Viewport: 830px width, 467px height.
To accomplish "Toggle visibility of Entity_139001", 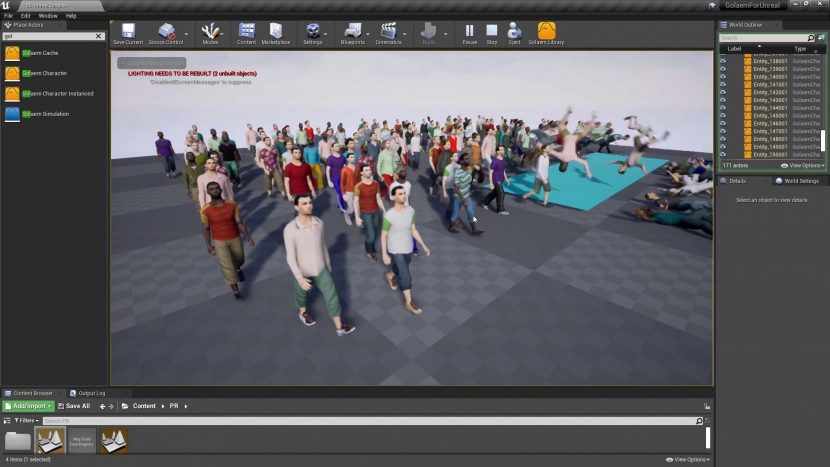I will [x=723, y=69].
